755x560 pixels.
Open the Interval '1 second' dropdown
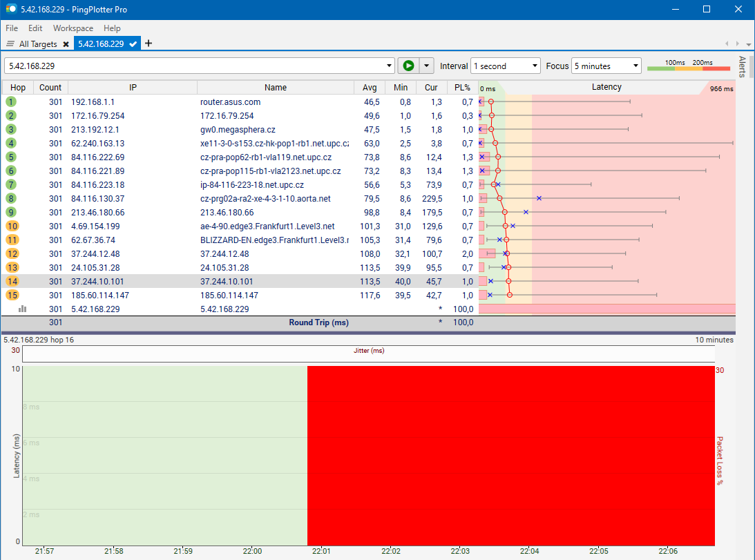pyautogui.click(x=505, y=66)
